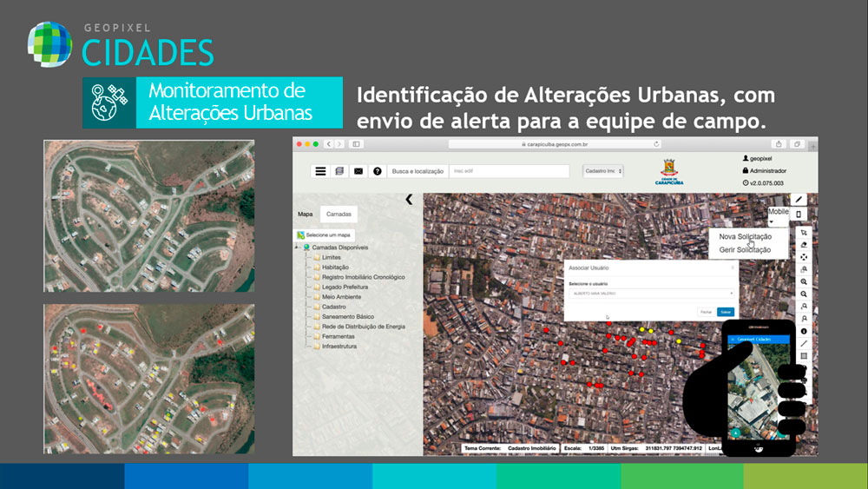868x489 pixels.
Task: Click Fechar in Associar Usuário dialog
Action: pyautogui.click(x=706, y=312)
